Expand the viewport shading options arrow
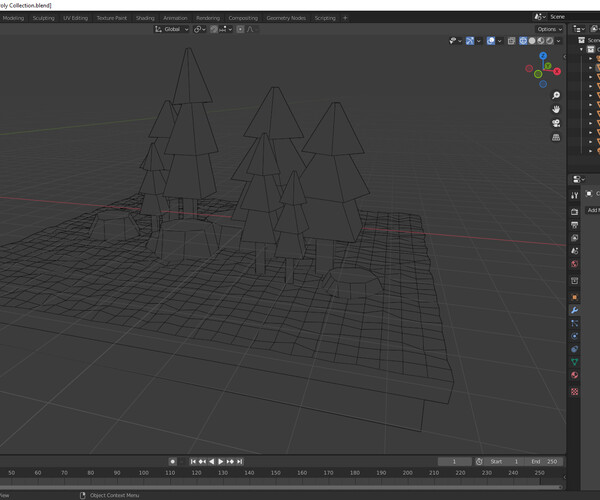 558,41
